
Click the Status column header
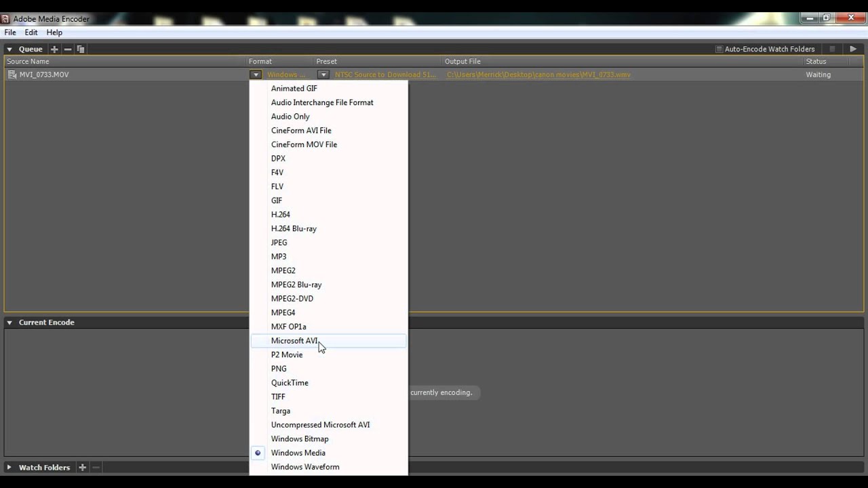(816, 61)
